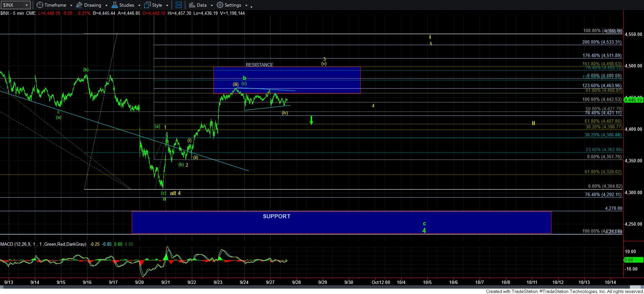The height and width of the screenshot is (294, 644).
Task: Expand the Drawing dropdown arrow
Action: tap(106, 5)
